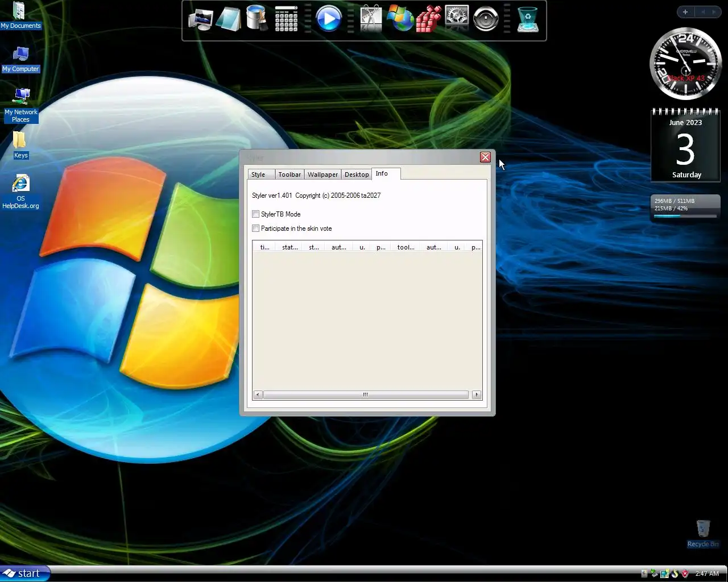Open the red cubes registry icon in the dock
728x582 pixels.
pos(428,19)
